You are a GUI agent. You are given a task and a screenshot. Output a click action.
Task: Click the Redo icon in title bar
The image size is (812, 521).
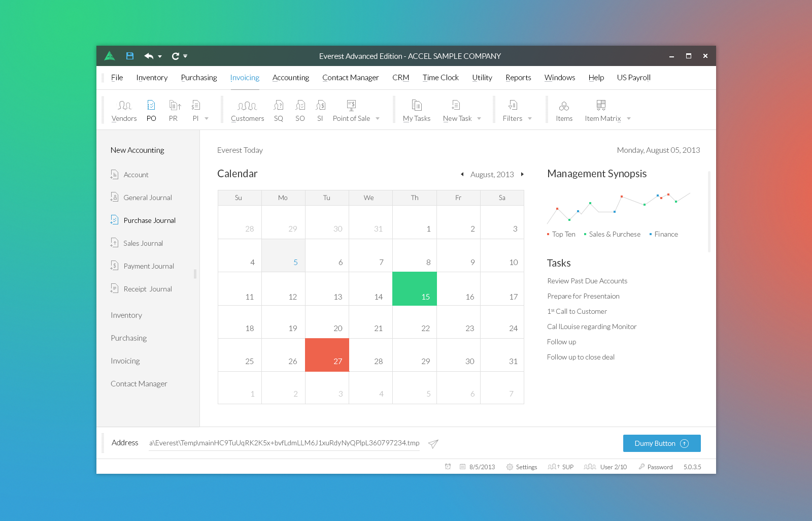point(176,56)
